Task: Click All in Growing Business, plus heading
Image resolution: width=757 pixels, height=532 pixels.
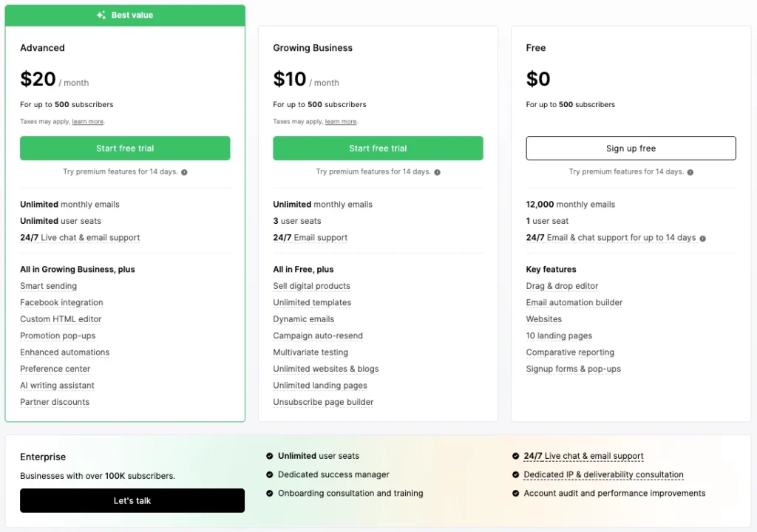Action: coord(77,270)
